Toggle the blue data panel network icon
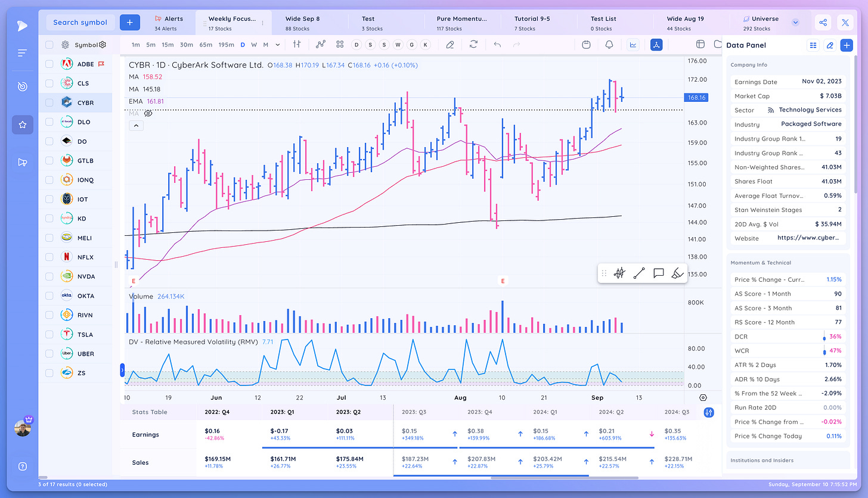Viewport: 868px width, 498px height. 656,44
